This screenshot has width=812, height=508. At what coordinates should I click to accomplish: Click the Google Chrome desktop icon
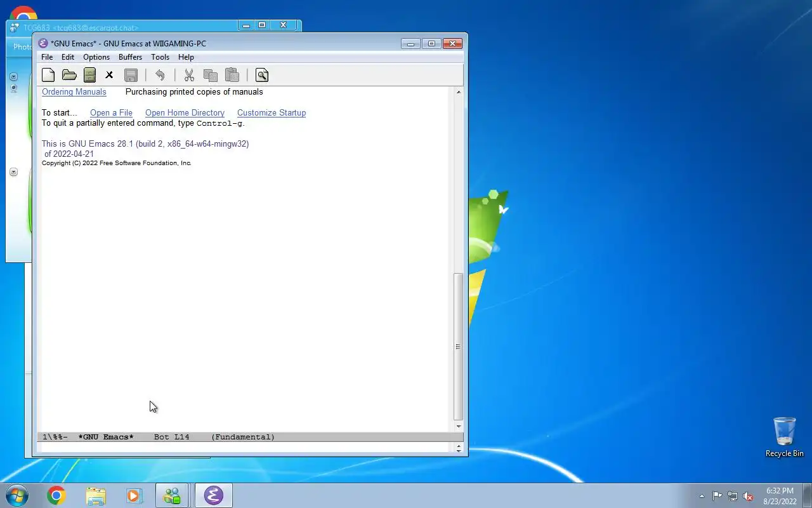pos(23,14)
